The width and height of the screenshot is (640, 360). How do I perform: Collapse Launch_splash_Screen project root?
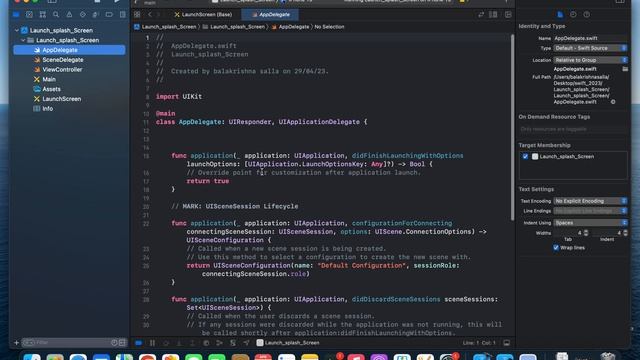(x=17, y=30)
